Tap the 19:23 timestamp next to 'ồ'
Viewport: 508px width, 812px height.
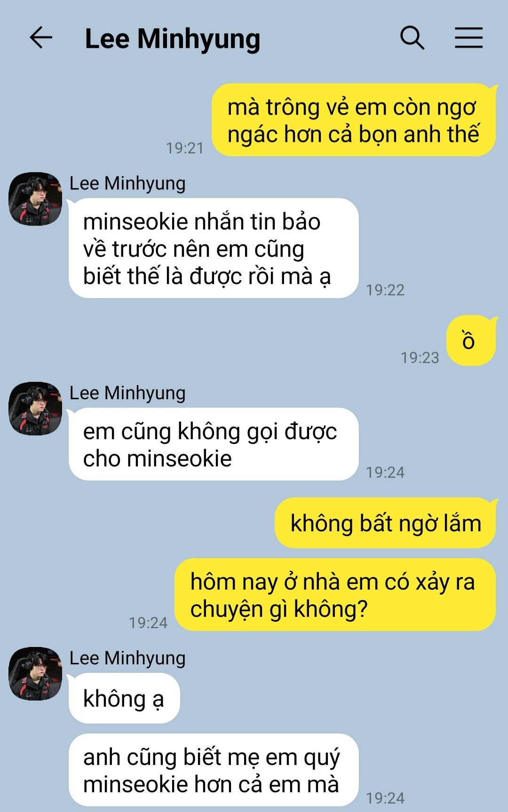click(420, 358)
